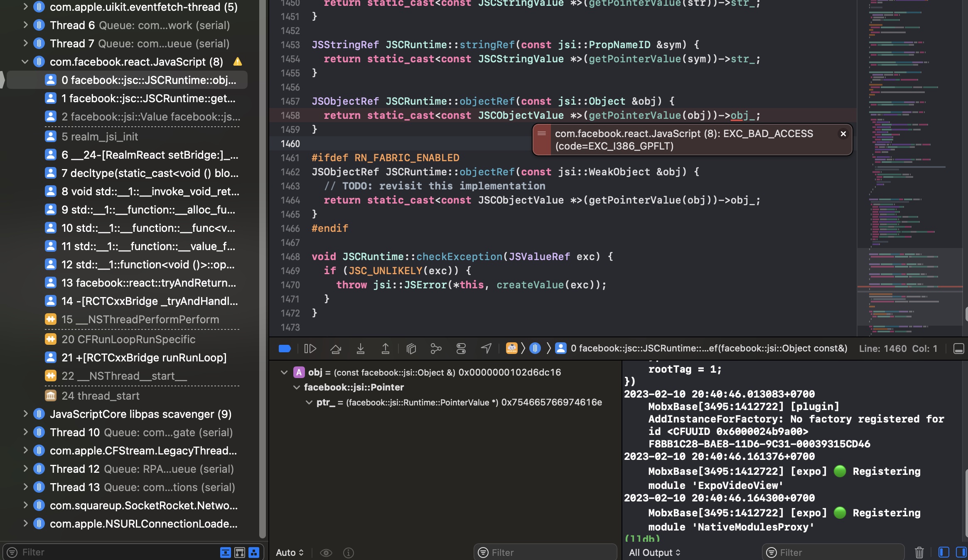The image size is (968, 560).
Task: Open Environment Overrides in debug bar
Action: click(x=461, y=349)
